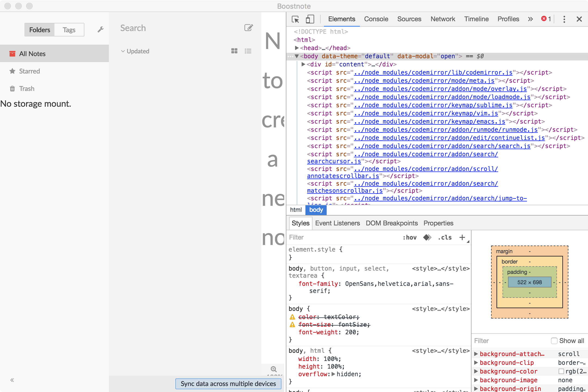588x392 pixels.
Task: Enable the Show all checkbox
Action: click(x=554, y=341)
